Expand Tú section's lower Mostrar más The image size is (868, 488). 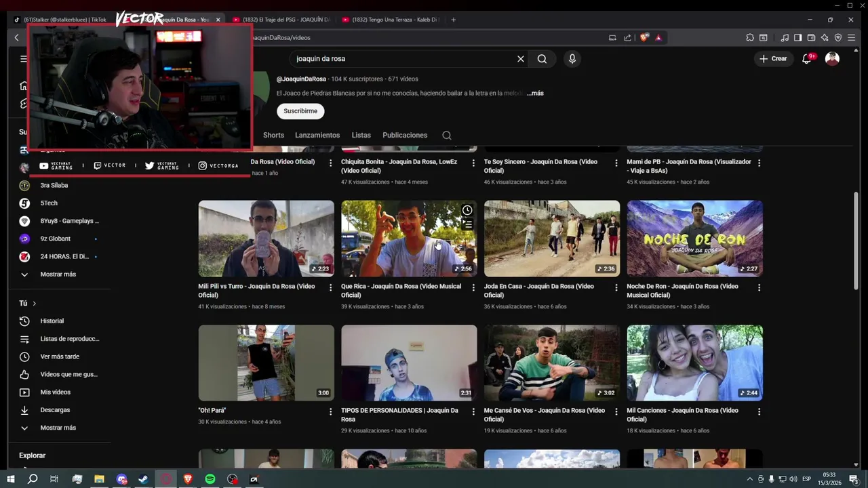click(x=60, y=428)
